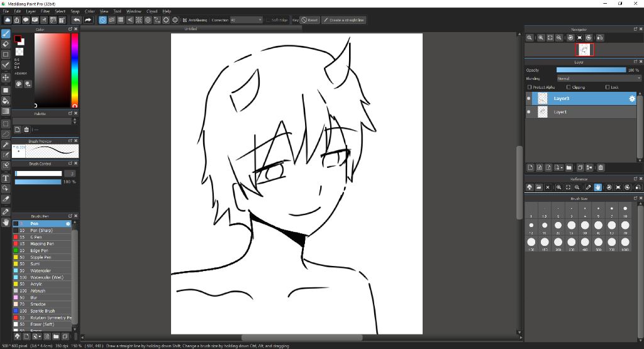Open the Blending mode dropdown
Screen dimensions: 644x349
click(599, 79)
